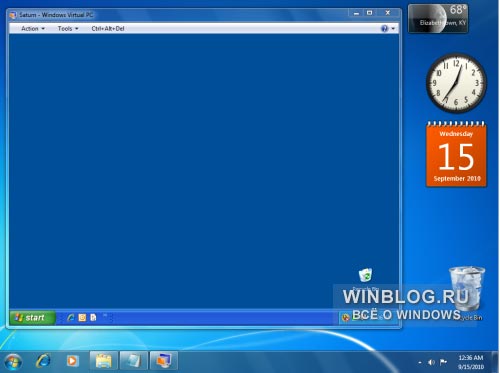Minimize the Saturn Virtual PC window

[356, 13]
